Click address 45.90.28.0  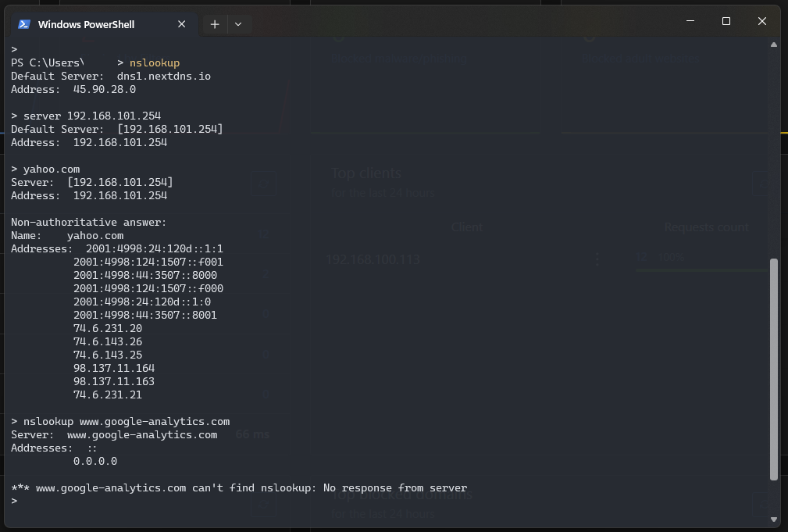point(105,90)
